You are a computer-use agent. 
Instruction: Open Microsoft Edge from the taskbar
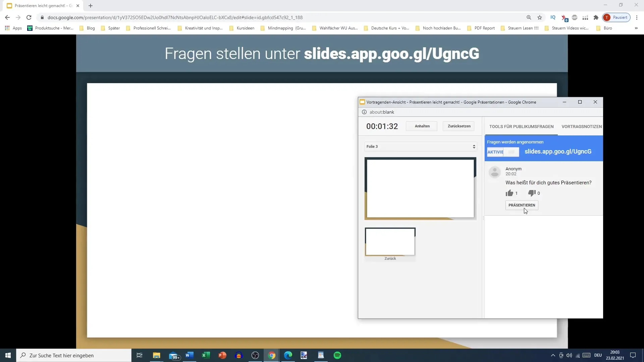coord(288,355)
